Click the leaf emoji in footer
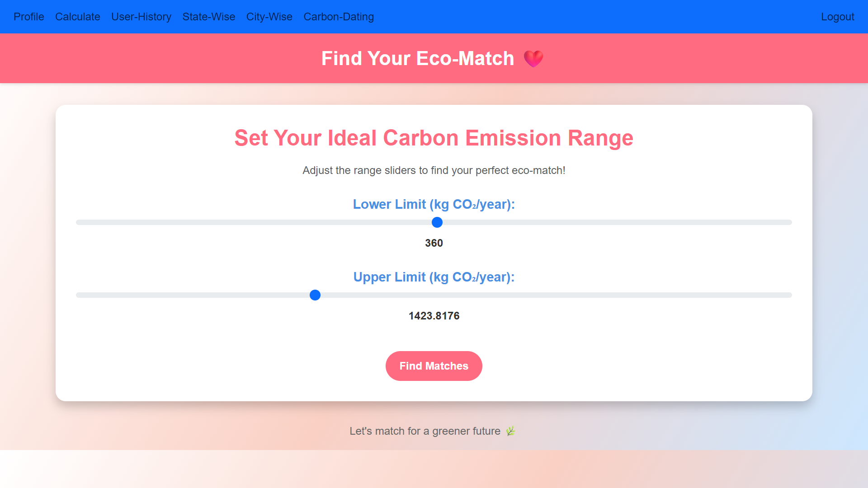The width and height of the screenshot is (868, 488). tap(510, 431)
